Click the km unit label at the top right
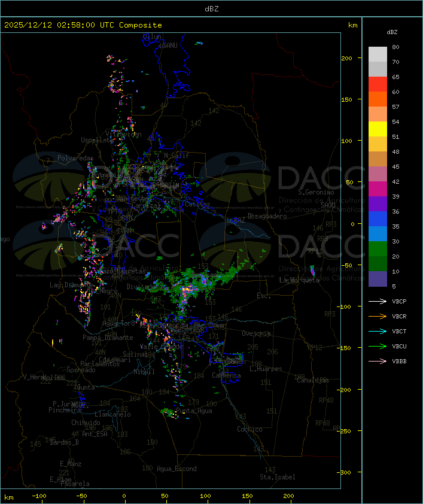The width and height of the screenshot is (423, 504). point(352,25)
